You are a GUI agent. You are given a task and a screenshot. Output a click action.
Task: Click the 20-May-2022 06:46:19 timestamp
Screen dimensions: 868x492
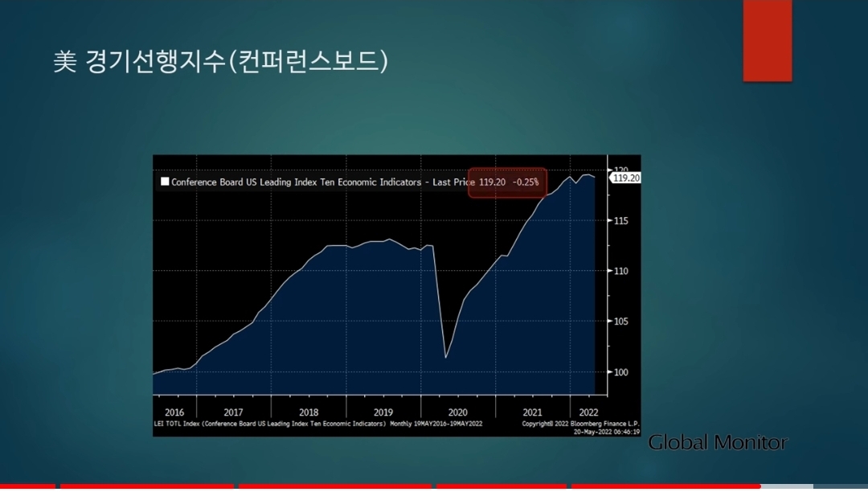click(606, 432)
